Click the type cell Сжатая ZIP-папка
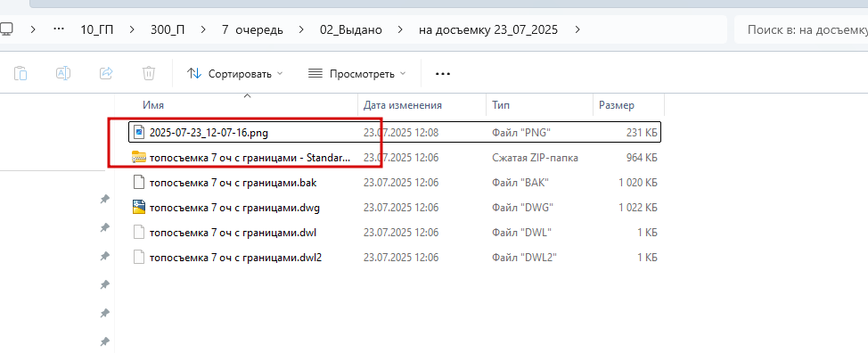Image resolution: width=868 pixels, height=353 pixels. click(x=535, y=158)
